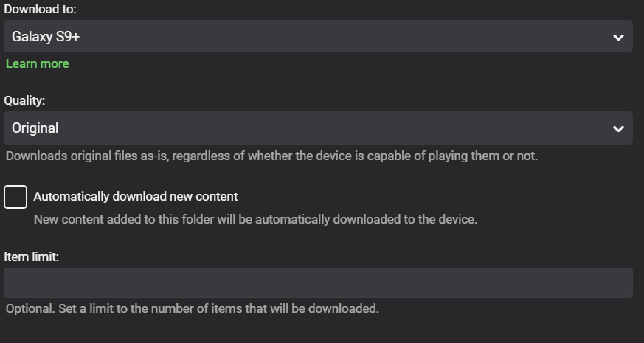Click the 'Downloads original files as-is' description
This screenshot has width=644, height=343.
(271, 156)
